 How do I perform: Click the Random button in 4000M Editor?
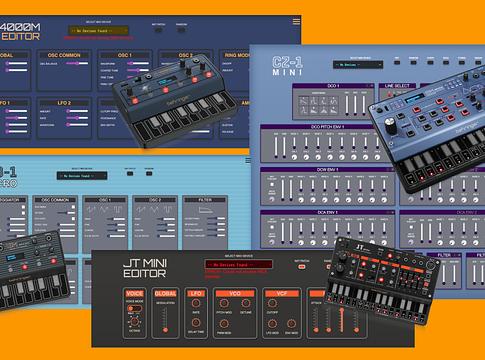181,29
